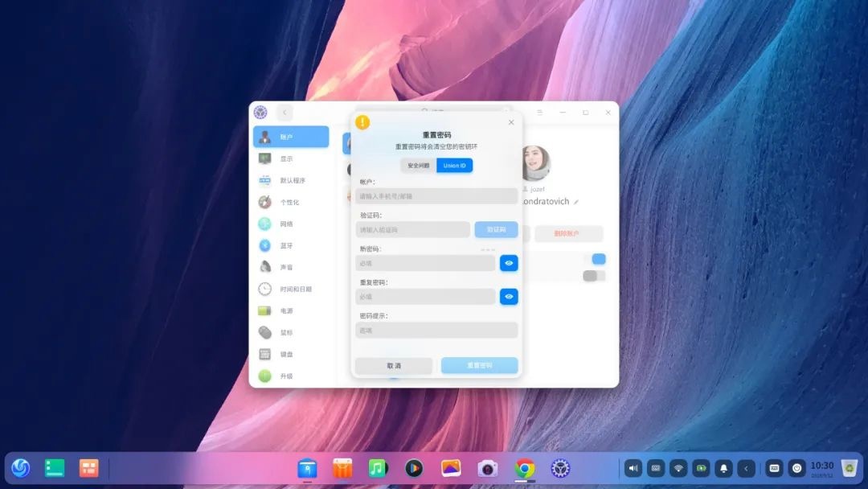Click the 取消 cancel button
This screenshot has height=489, width=868.
tap(393, 365)
